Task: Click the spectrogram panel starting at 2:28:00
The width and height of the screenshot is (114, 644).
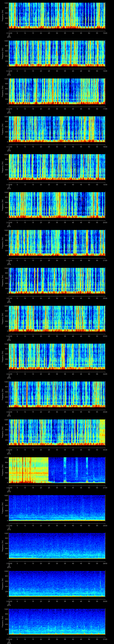Action: pyautogui.click(x=57, y=546)
